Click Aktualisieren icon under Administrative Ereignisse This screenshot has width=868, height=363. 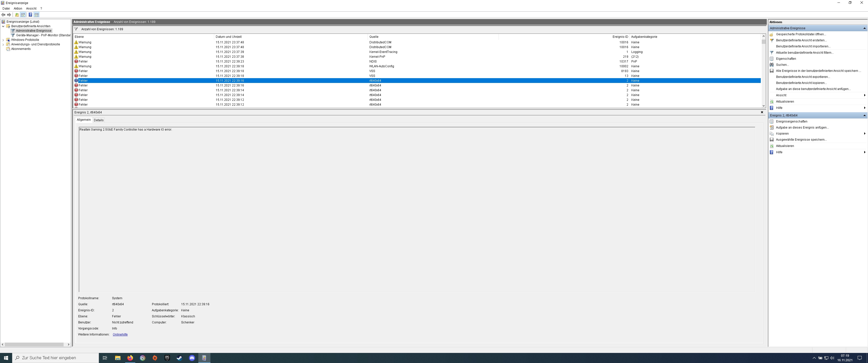pos(772,102)
